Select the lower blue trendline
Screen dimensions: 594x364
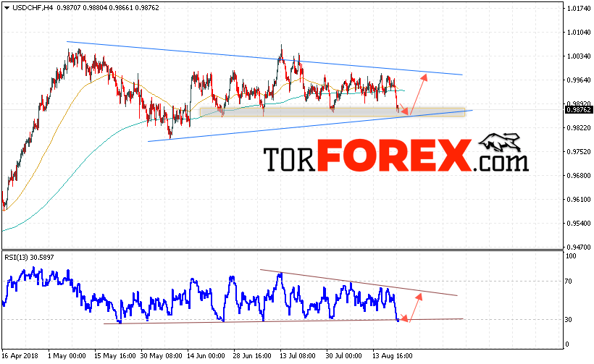point(310,126)
